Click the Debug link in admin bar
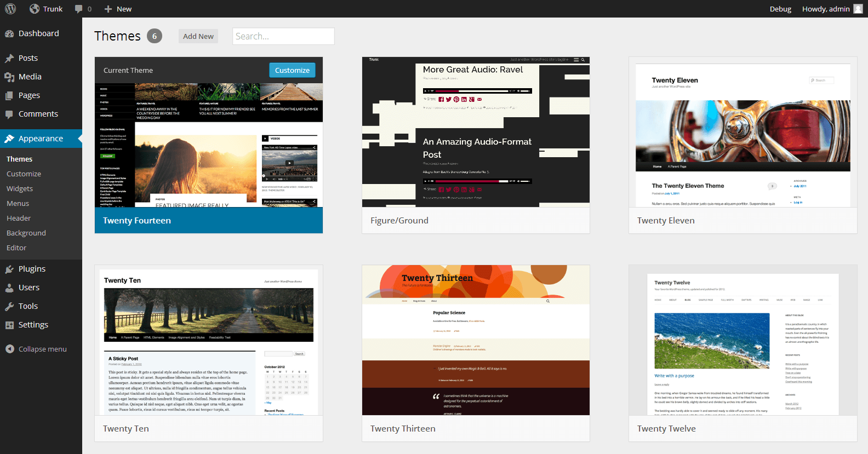868x454 pixels. point(780,9)
